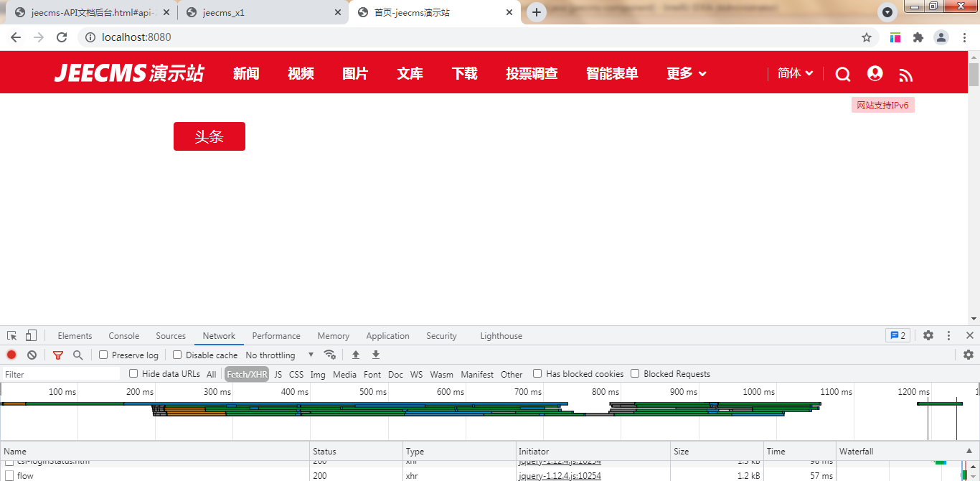Open the Chrome profile avatar
This screenshot has height=481, width=980.
tap(941, 37)
